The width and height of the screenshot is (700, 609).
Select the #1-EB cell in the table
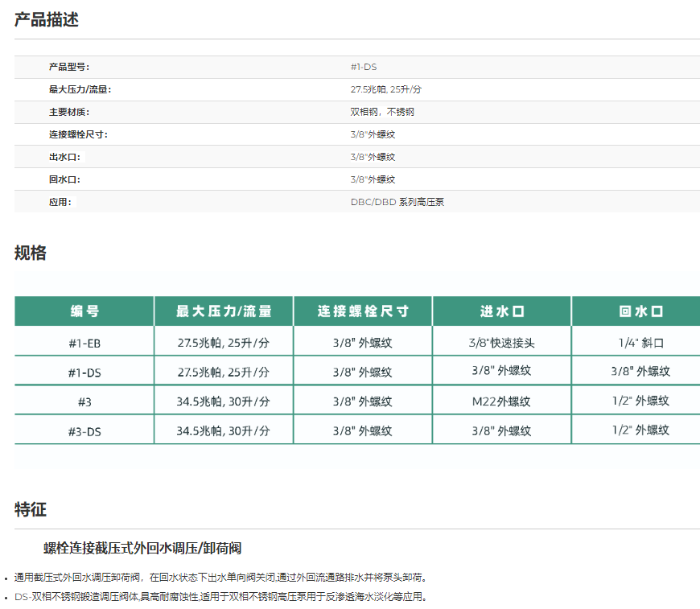(84, 343)
